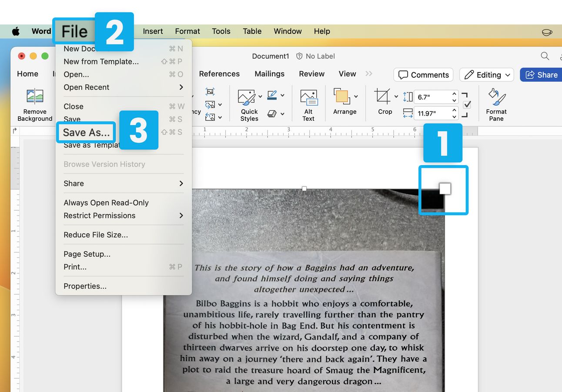Click the Remove Background icon

pos(35,96)
